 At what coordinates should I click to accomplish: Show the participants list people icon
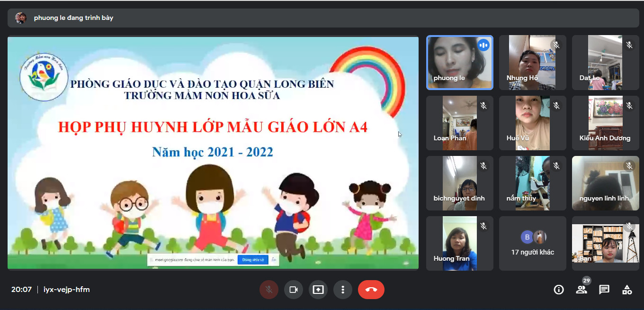click(581, 290)
